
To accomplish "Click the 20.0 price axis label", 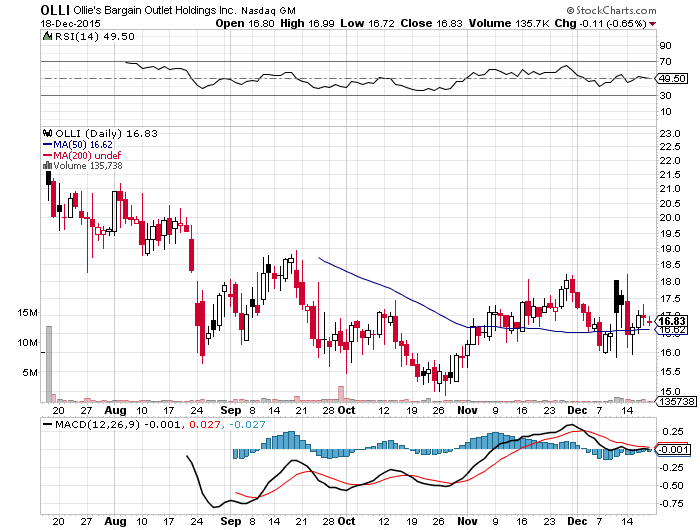I will click(x=670, y=217).
